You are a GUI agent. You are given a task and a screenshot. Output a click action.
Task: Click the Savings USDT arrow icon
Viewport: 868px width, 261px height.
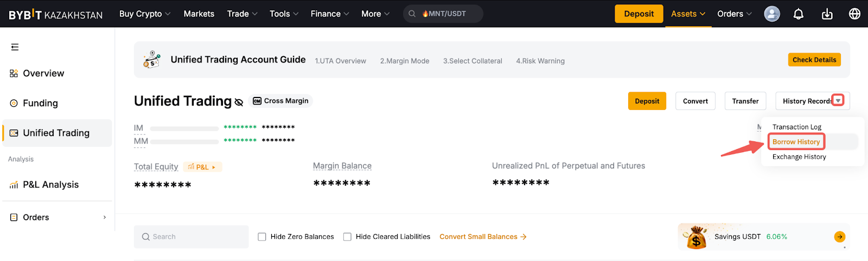(839, 237)
